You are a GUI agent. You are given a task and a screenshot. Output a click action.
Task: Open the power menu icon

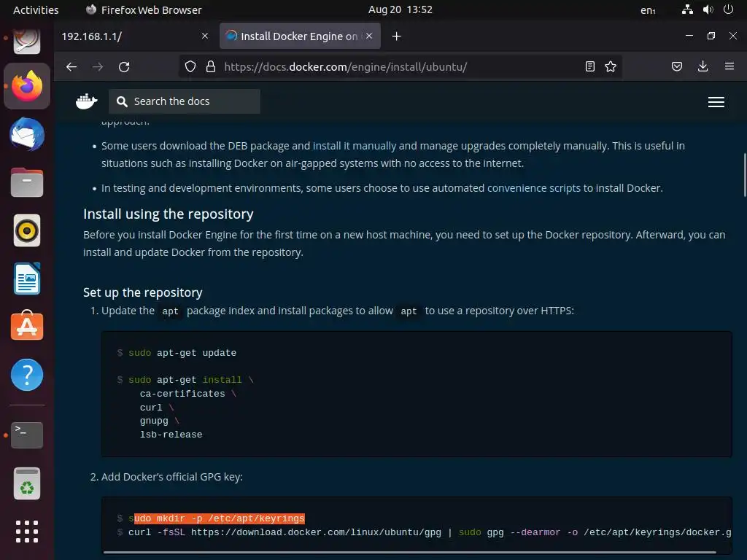point(729,9)
